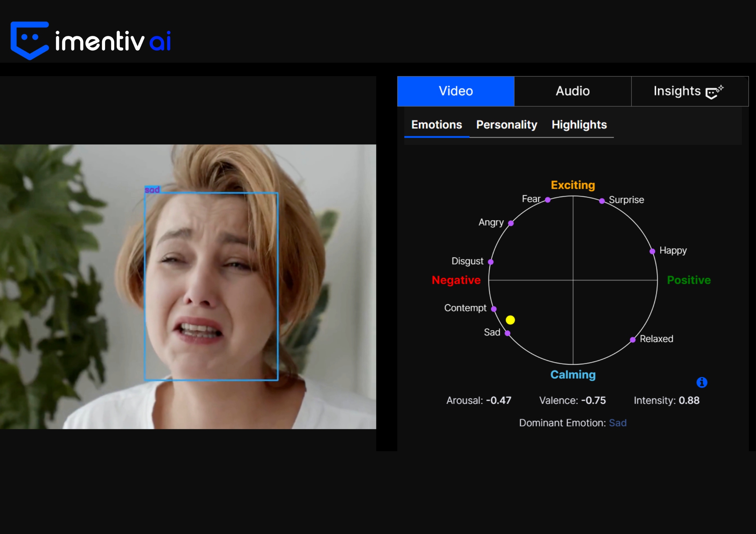Image resolution: width=756 pixels, height=534 pixels.
Task: Click the purple Relaxed marker dot
Action: (633, 340)
